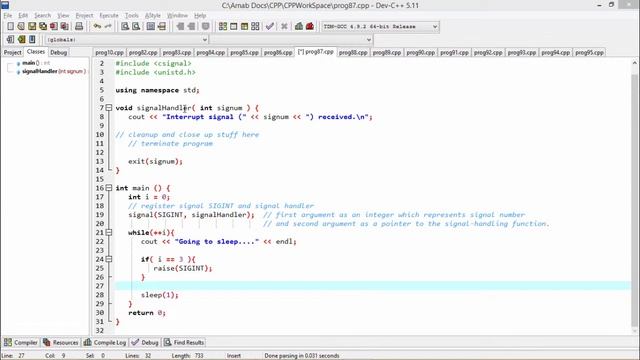Click the Redo arrow icon
The height and width of the screenshot is (360, 640).
pyautogui.click(x=108, y=27)
